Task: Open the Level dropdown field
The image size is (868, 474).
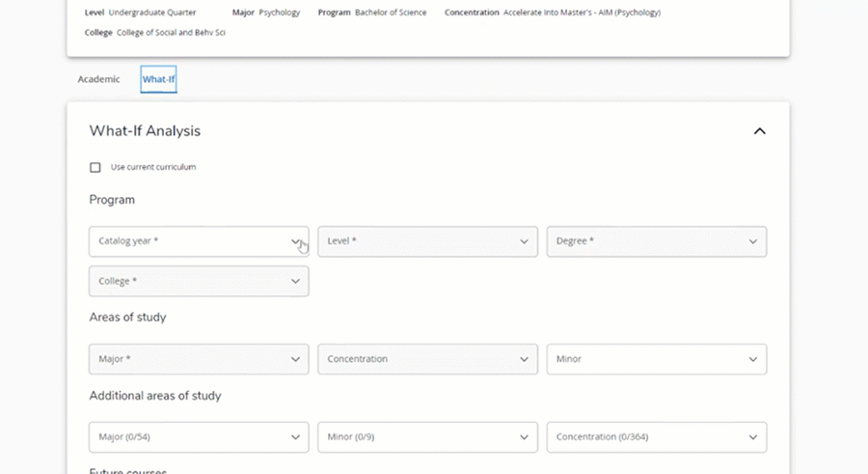Action: (427, 241)
